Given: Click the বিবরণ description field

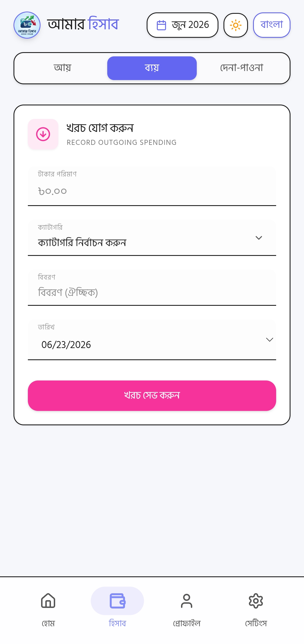Looking at the screenshot, I should (x=152, y=287).
